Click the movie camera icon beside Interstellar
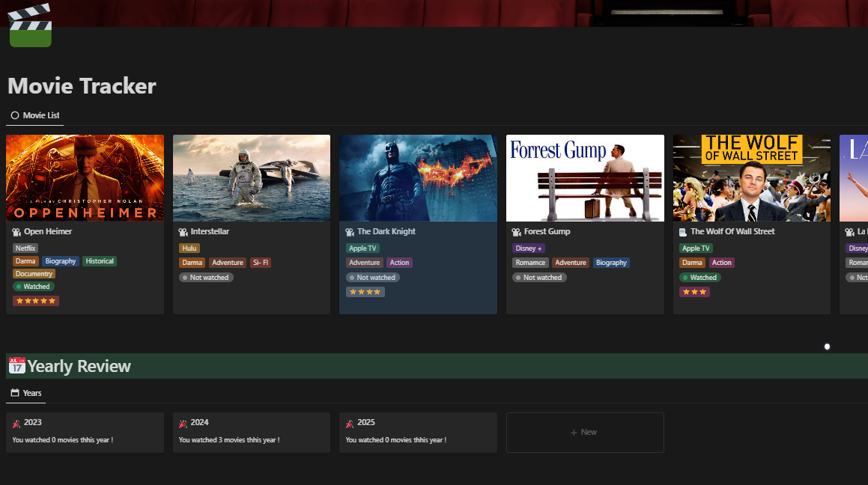The width and height of the screenshot is (868, 485). [x=181, y=231]
